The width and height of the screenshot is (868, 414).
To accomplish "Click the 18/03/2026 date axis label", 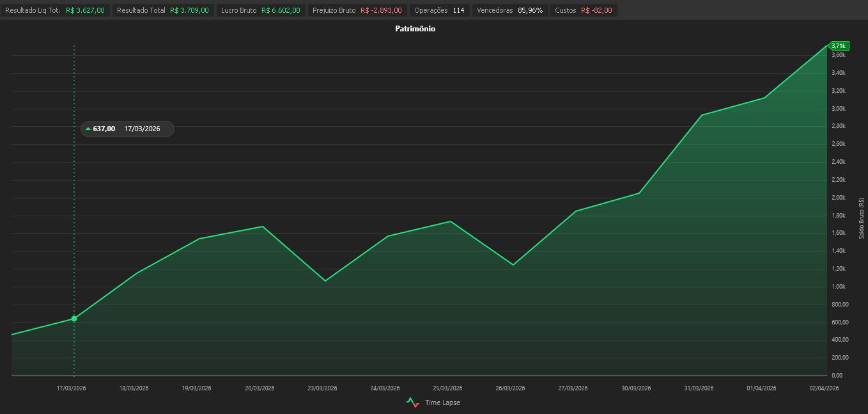I will pos(134,388).
